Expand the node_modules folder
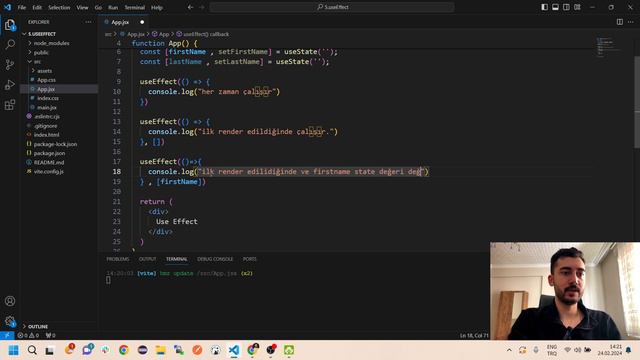 (x=59, y=43)
